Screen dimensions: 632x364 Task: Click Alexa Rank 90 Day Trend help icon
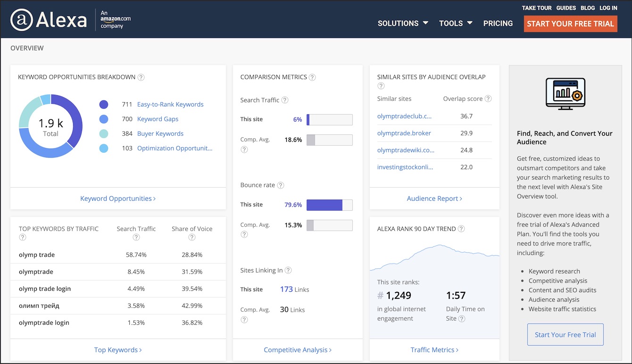coord(461,229)
